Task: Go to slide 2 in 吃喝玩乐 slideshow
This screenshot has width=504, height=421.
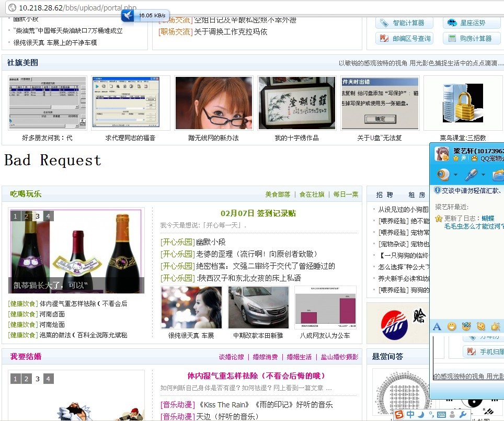Action: (26, 216)
